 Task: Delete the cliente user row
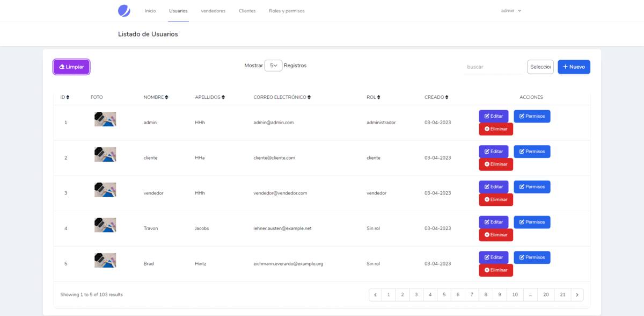tap(496, 164)
